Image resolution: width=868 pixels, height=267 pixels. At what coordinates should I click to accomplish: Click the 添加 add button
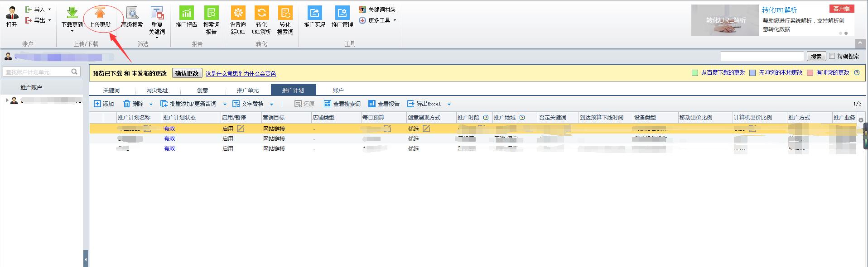[104, 104]
